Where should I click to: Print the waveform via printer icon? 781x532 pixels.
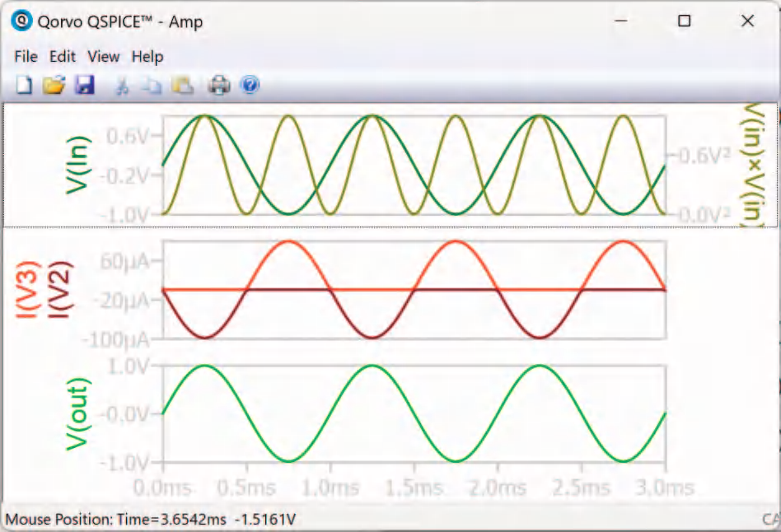point(219,85)
